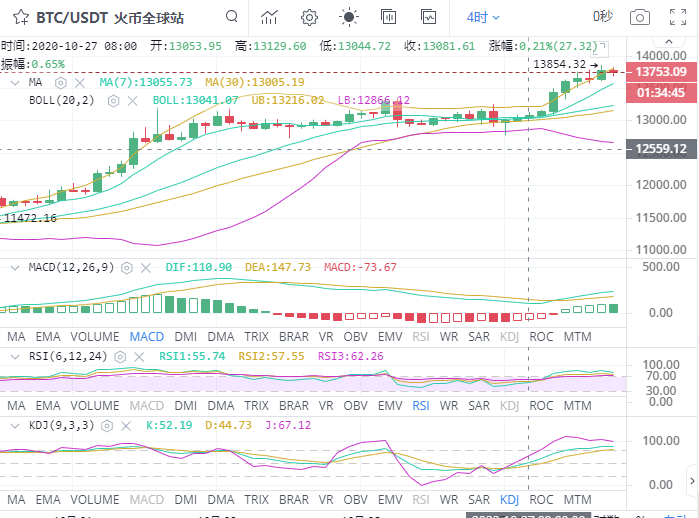Collapse the MA indicator row
Image resolution: width=699 pixels, height=518 pixels.
(x=15, y=82)
